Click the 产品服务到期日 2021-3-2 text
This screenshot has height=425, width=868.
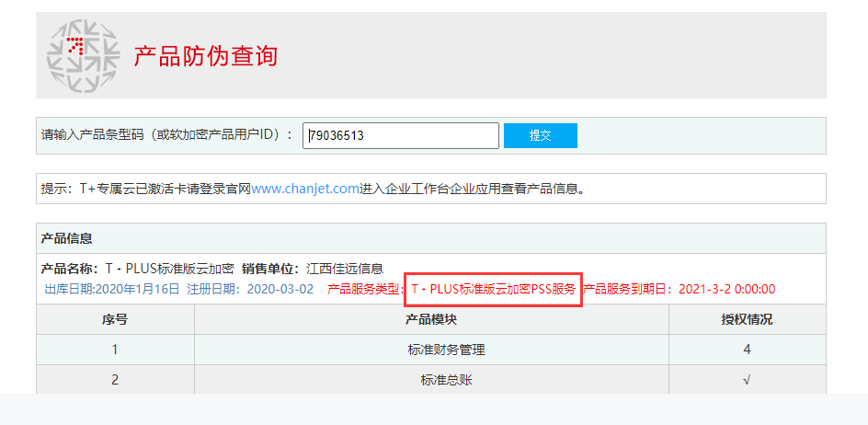point(680,289)
